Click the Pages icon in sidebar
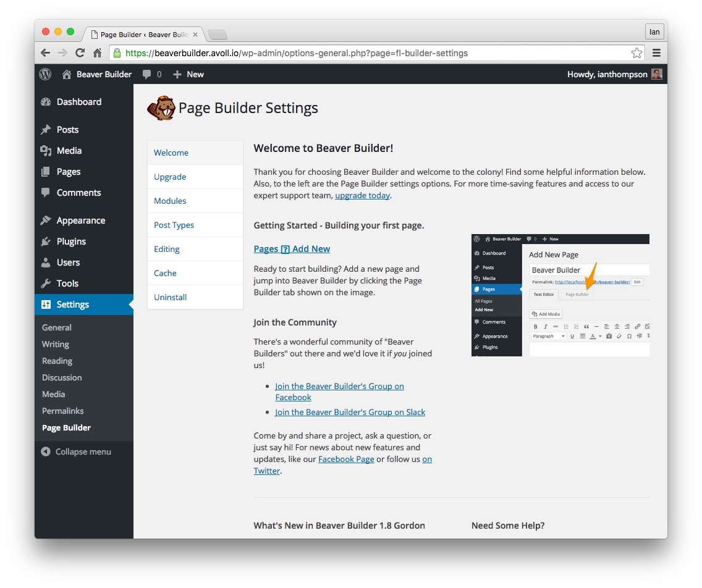The width and height of the screenshot is (702, 588). [46, 171]
